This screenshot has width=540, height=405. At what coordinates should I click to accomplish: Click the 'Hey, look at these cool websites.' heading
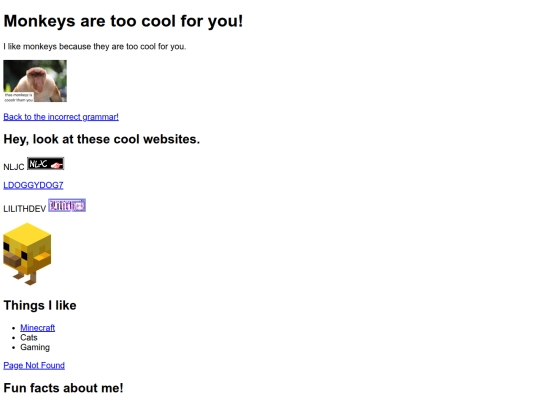tap(102, 139)
